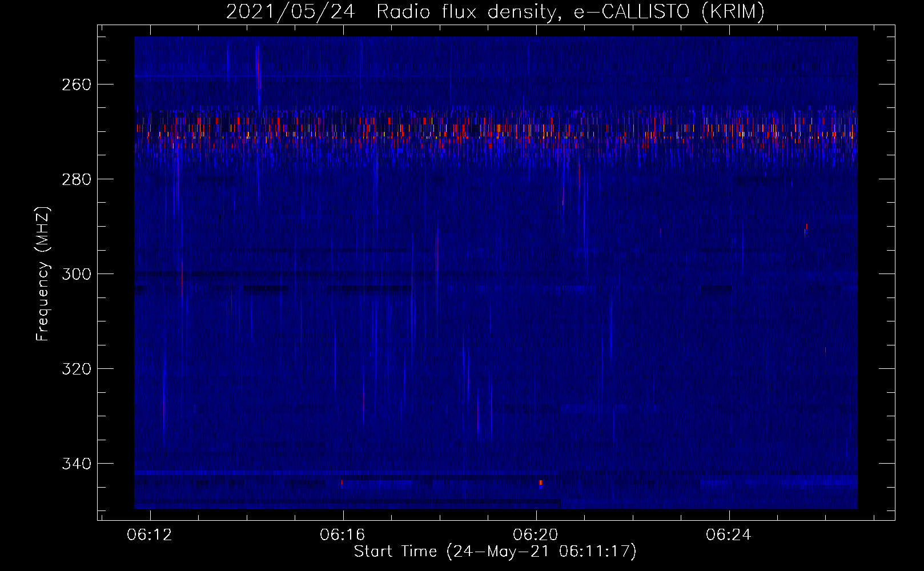Viewport: 924px width, 571px height.
Task: Click the 320 frequency tick label
Action: (76, 369)
